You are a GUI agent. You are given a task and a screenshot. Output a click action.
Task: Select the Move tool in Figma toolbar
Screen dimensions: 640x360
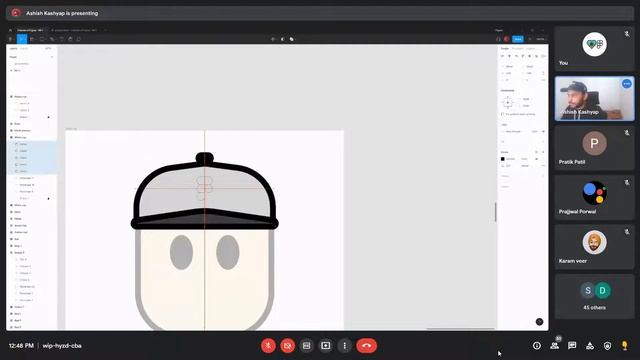22,39
